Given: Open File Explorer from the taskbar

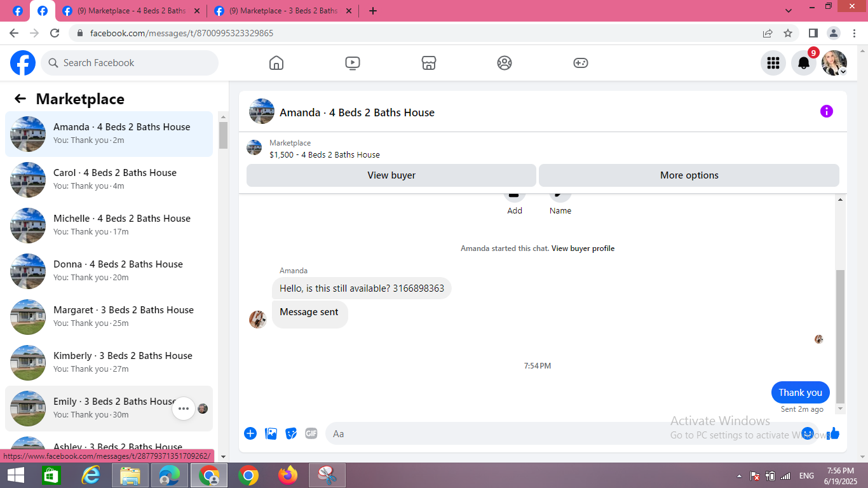Looking at the screenshot, I should [130, 475].
